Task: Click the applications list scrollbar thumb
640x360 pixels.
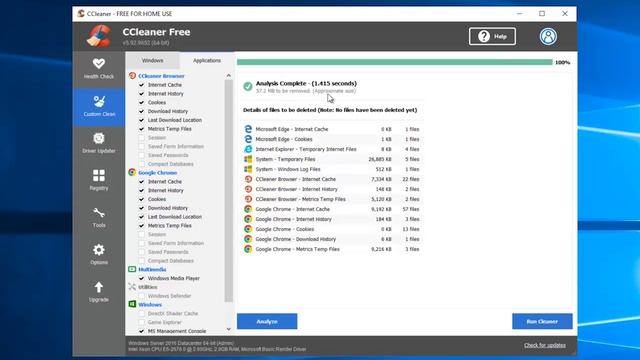Action: [229, 191]
